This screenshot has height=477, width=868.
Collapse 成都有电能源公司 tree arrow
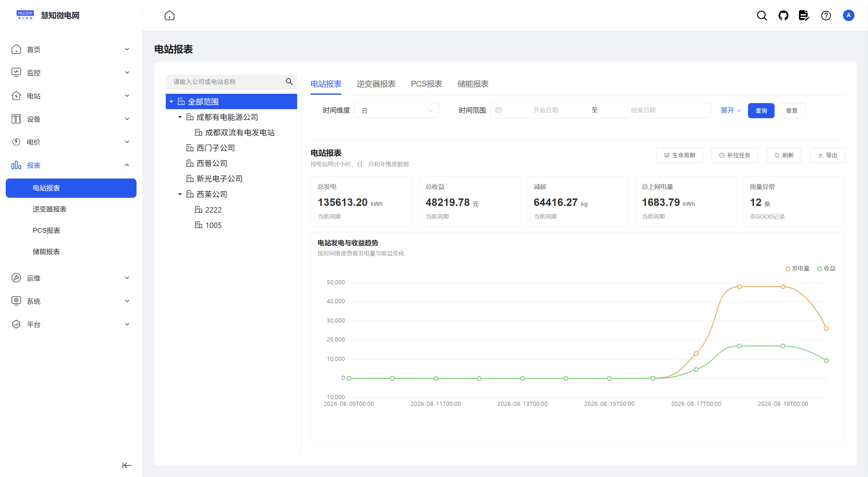(x=180, y=117)
